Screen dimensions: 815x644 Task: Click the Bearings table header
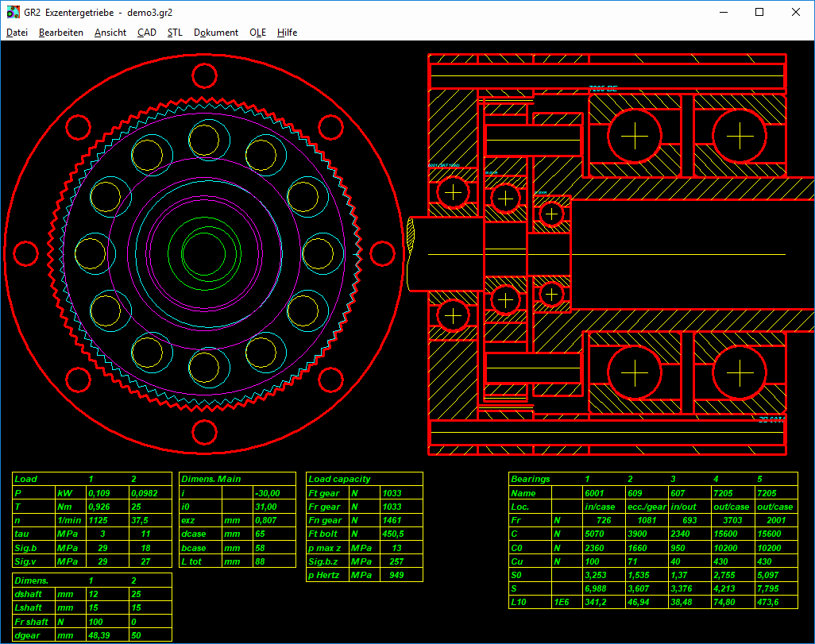click(530, 479)
